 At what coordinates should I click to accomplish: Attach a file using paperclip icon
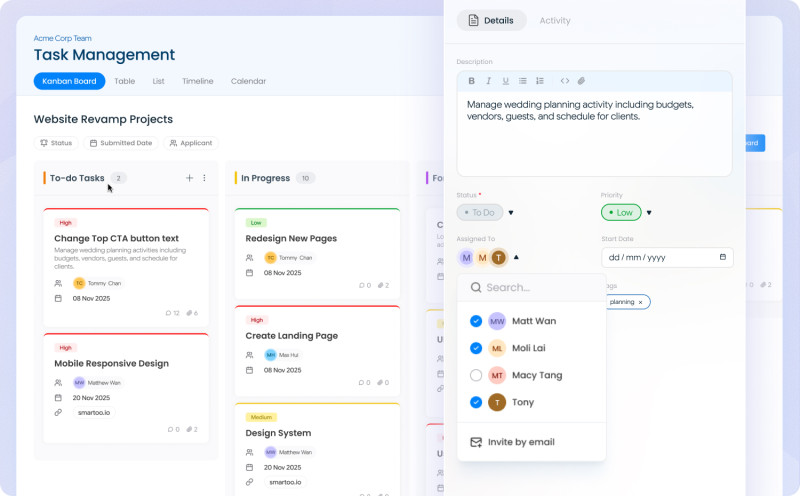coord(581,81)
